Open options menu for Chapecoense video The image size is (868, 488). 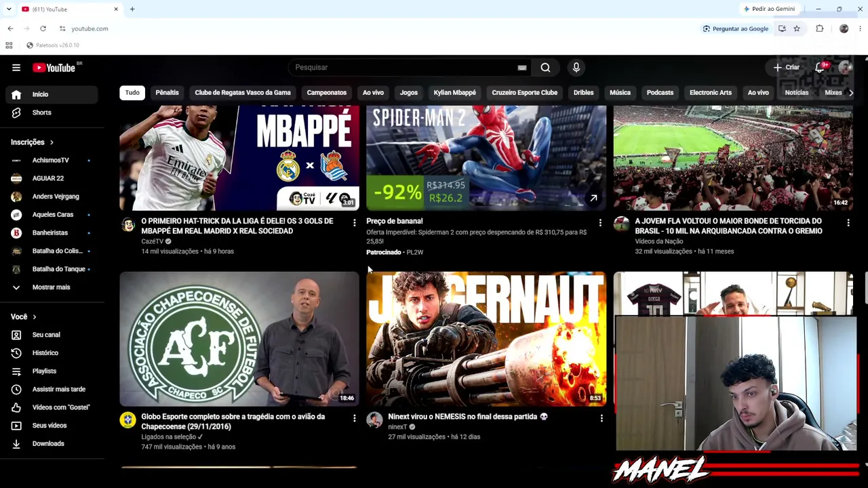point(354,418)
